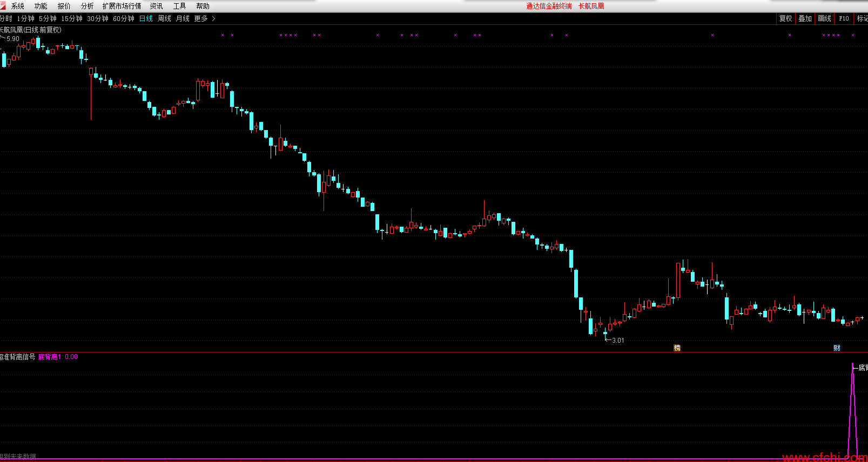This screenshot has width=868, height=462.
Task: Switch to the 30分钟 period tab
Action: 98,18
